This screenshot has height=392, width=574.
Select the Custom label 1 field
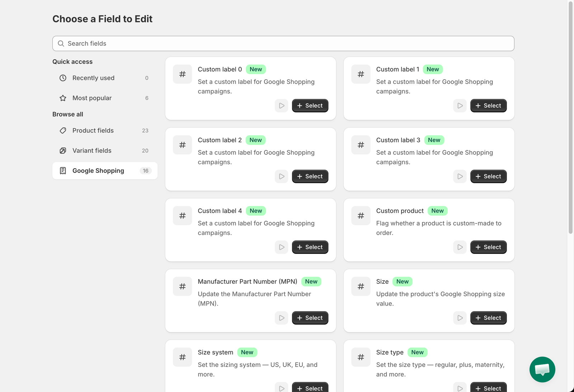[x=488, y=106]
